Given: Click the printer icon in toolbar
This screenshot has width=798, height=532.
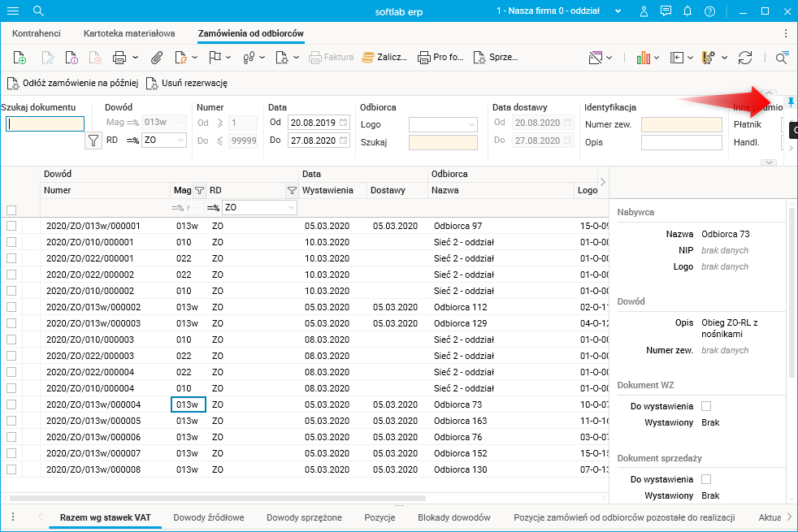Looking at the screenshot, I should pos(119,58).
